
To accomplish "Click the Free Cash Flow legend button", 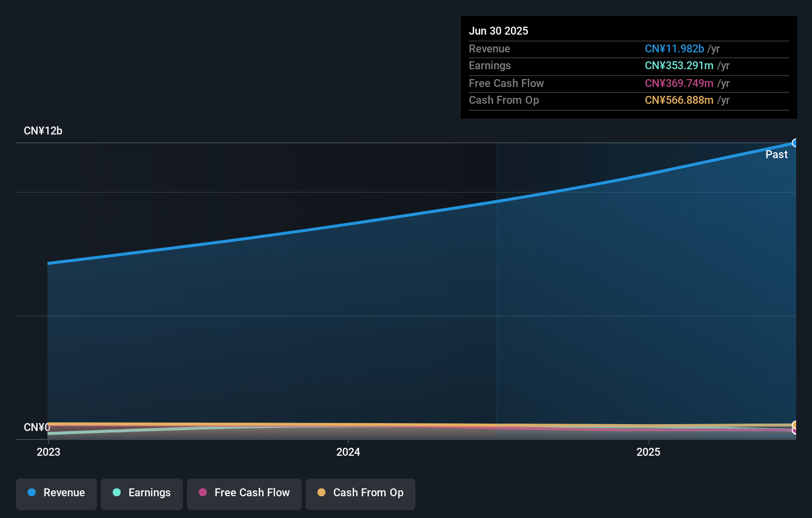I will click(244, 494).
